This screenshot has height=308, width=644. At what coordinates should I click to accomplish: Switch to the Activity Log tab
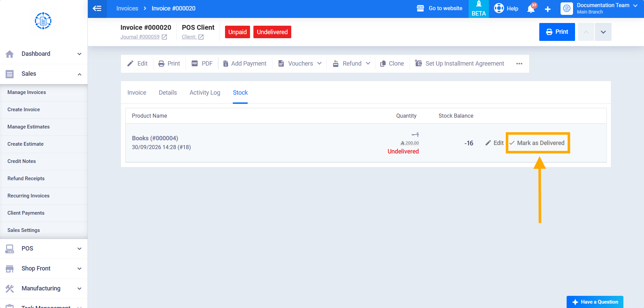tap(205, 93)
